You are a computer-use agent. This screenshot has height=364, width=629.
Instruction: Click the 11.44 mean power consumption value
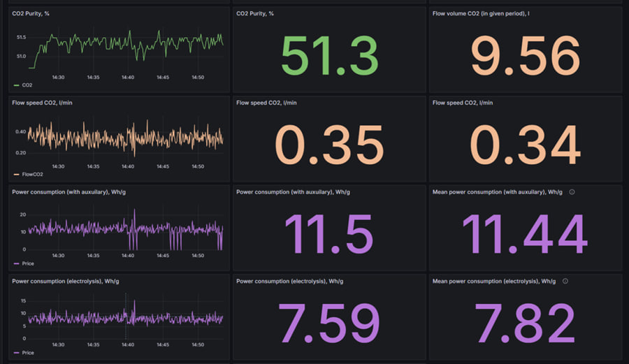(526, 235)
